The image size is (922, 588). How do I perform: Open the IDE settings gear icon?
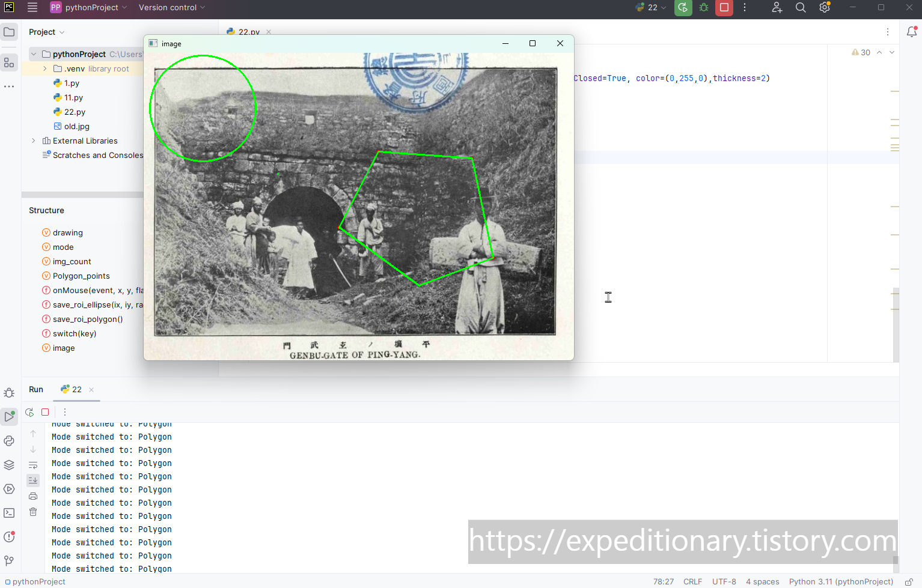[824, 8]
